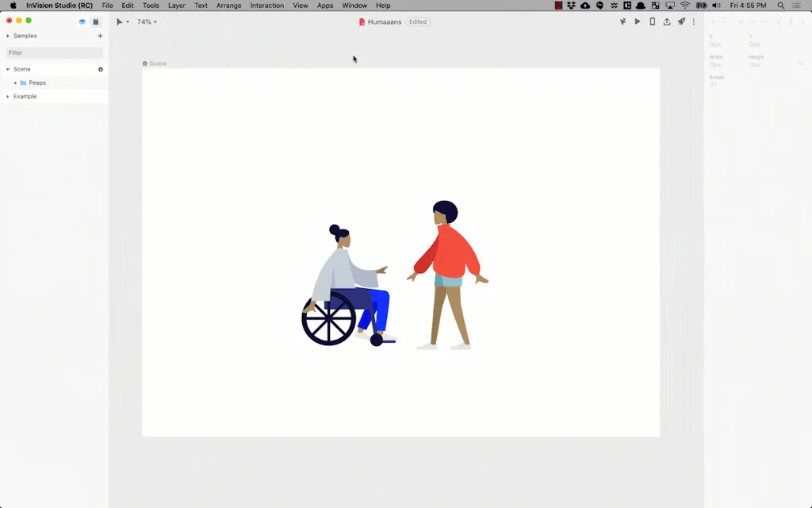The height and width of the screenshot is (508, 812).
Task: Switch to the Layers panel icon
Action: [x=82, y=21]
